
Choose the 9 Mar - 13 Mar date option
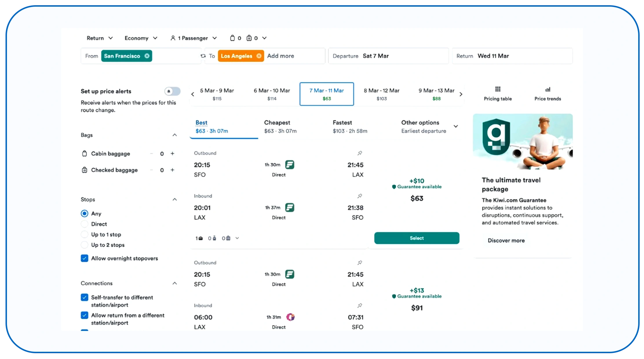[x=436, y=94]
